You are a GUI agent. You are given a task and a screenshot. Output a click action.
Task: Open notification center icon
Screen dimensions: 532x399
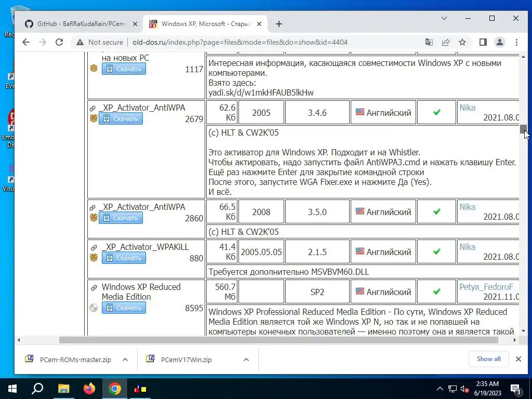click(516, 390)
